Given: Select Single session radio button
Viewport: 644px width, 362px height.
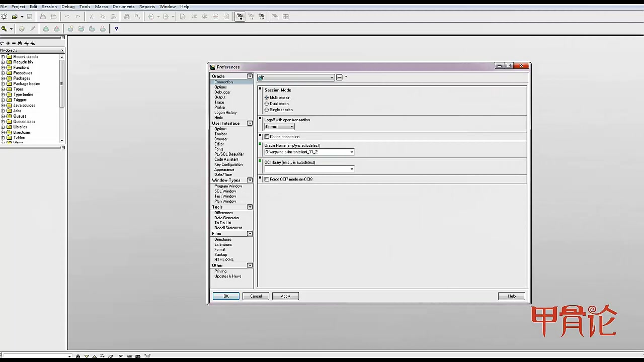Looking at the screenshot, I should click(x=267, y=110).
